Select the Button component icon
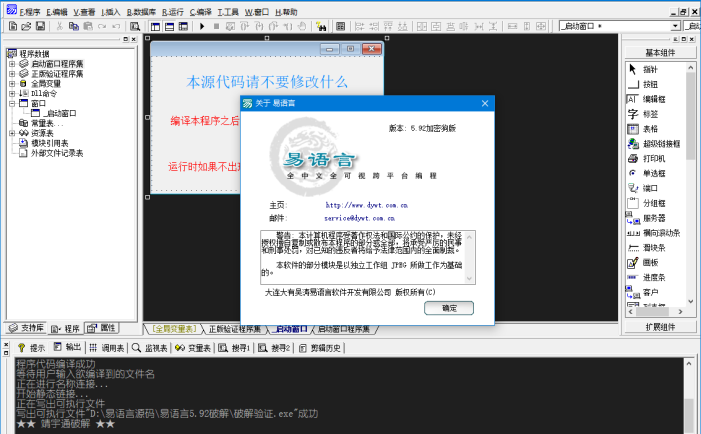This screenshot has width=701, height=434. click(633, 84)
